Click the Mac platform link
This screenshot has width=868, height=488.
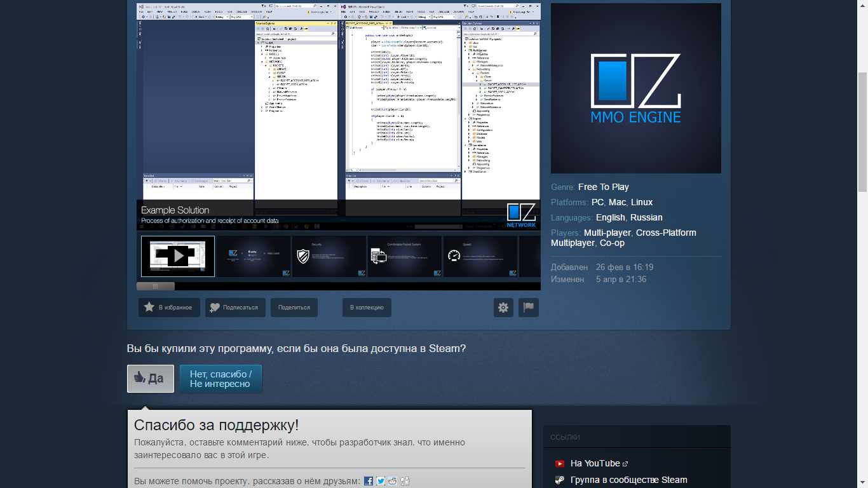pyautogui.click(x=617, y=202)
